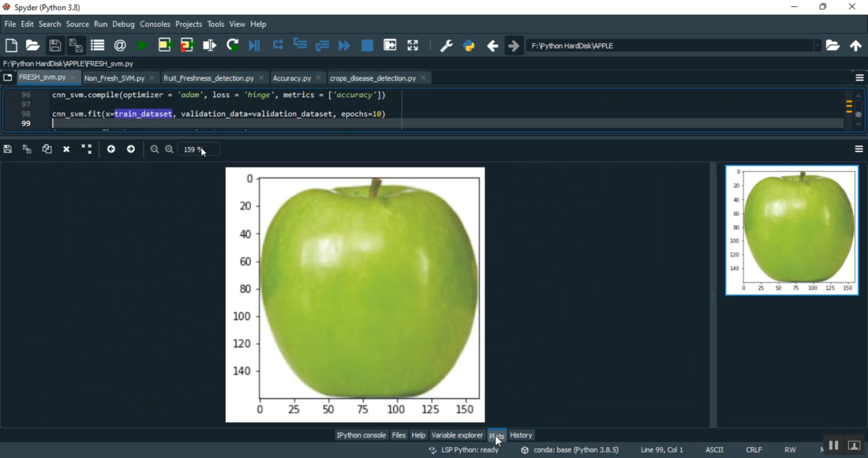The height and width of the screenshot is (458, 868).
Task: Toggle maximize current pane
Action: 413,45
